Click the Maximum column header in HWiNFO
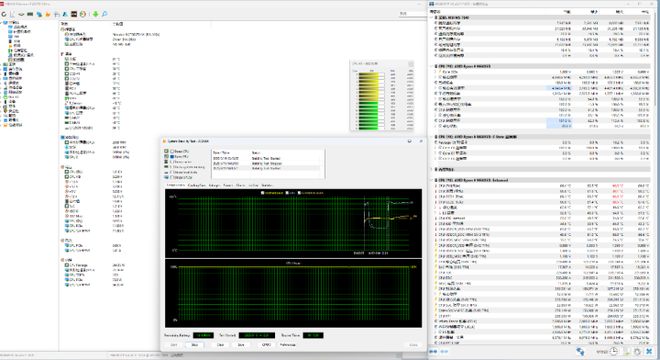This screenshot has width=660, height=360. point(619,12)
